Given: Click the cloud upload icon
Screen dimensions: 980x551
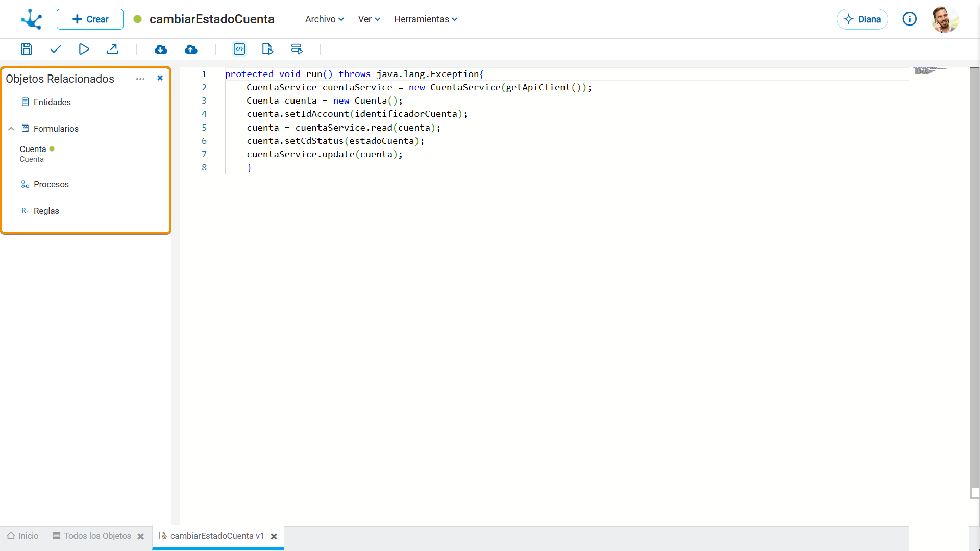Looking at the screenshot, I should 191,49.
